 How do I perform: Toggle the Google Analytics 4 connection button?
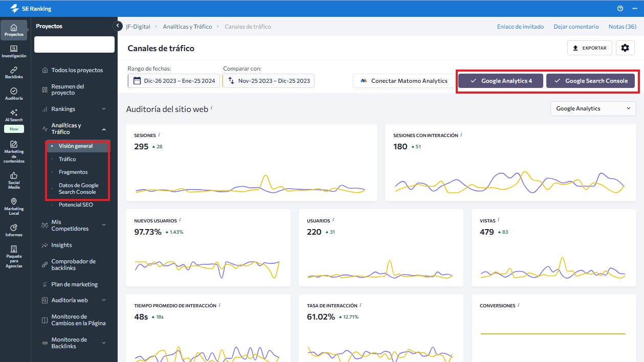501,81
